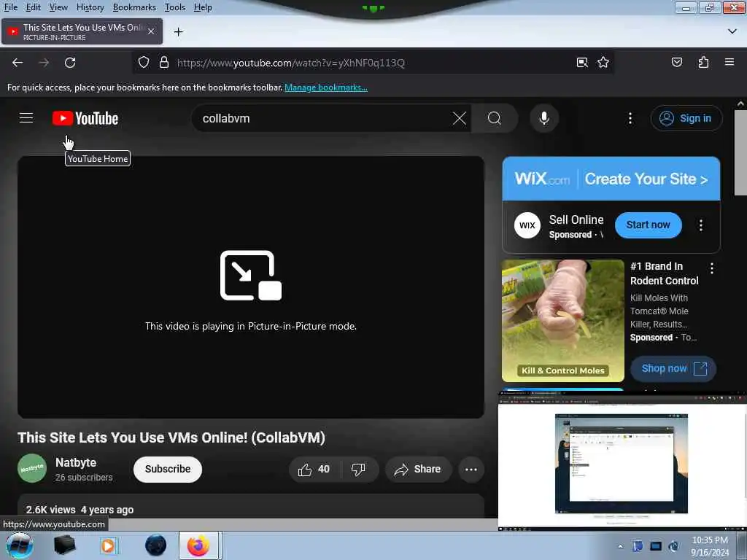Open YouTube settings three-dot menu
Viewport: 747px width, 560px height.
coord(630,118)
